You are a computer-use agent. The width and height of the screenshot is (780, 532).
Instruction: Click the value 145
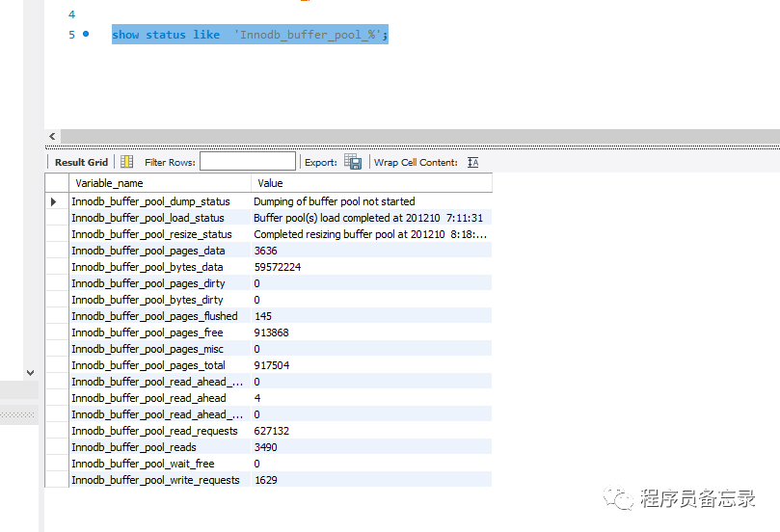click(x=263, y=316)
